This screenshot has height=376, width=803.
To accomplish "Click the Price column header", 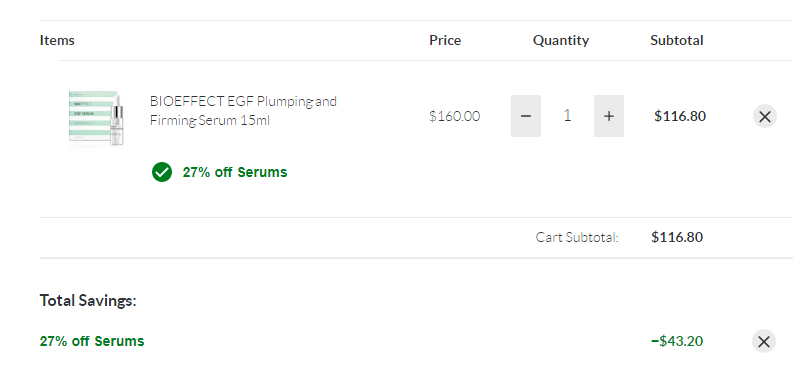I will click(x=445, y=40).
